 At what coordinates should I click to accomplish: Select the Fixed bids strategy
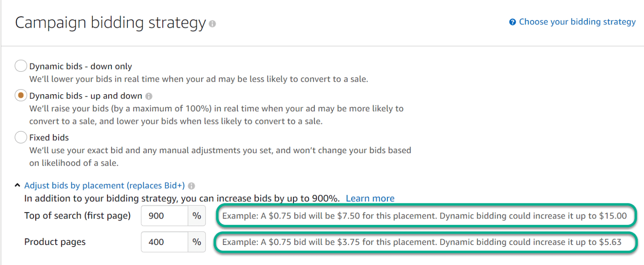click(20, 137)
